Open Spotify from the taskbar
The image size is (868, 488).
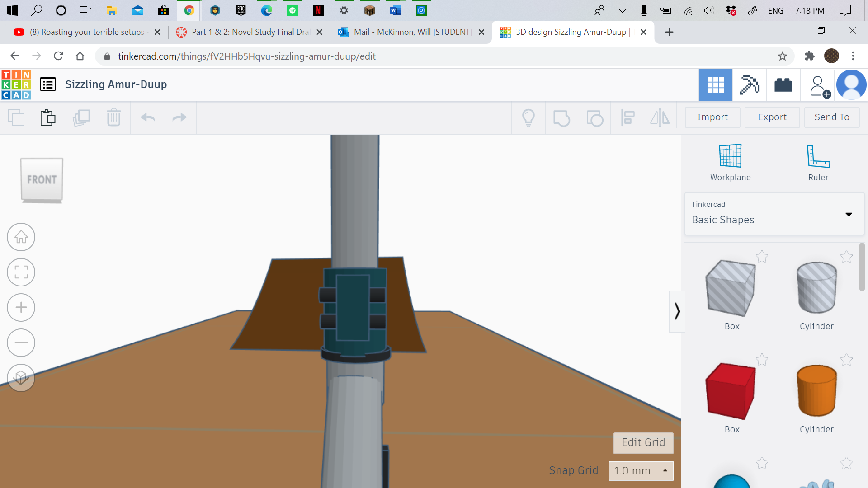(292, 10)
